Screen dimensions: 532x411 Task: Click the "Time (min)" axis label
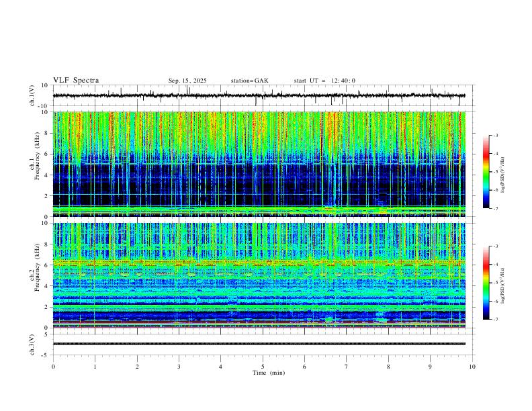click(269, 373)
